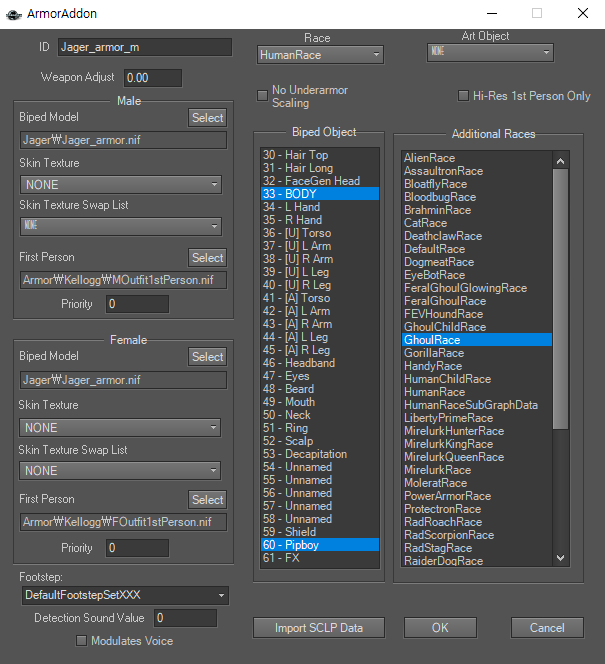The image size is (605, 664).
Task: Select "30 - Hair Top" biped slot
Action: [320, 155]
